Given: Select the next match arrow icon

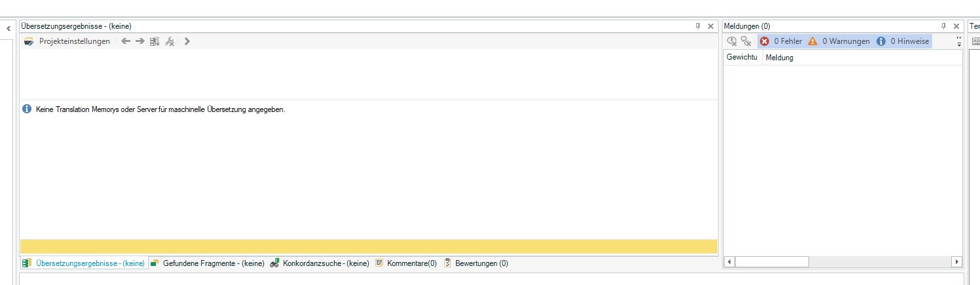Looking at the screenshot, I should coord(140,41).
